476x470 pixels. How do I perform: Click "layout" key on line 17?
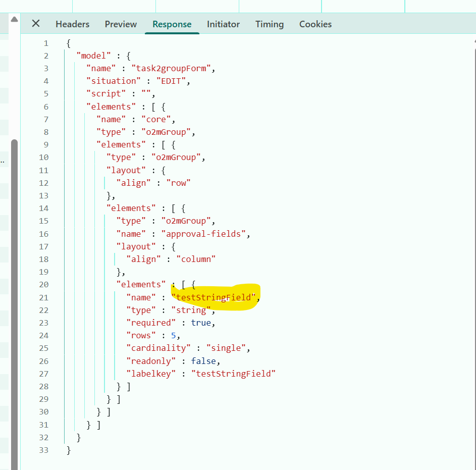[136, 246]
